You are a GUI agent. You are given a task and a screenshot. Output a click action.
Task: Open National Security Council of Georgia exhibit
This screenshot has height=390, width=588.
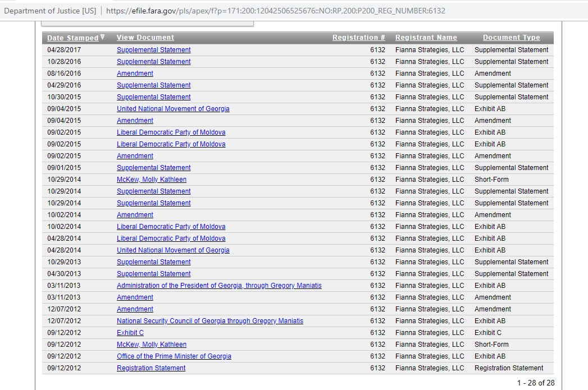click(210, 321)
